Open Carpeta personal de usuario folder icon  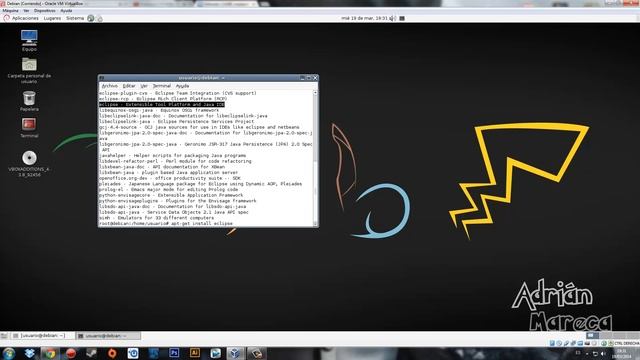[x=29, y=70]
